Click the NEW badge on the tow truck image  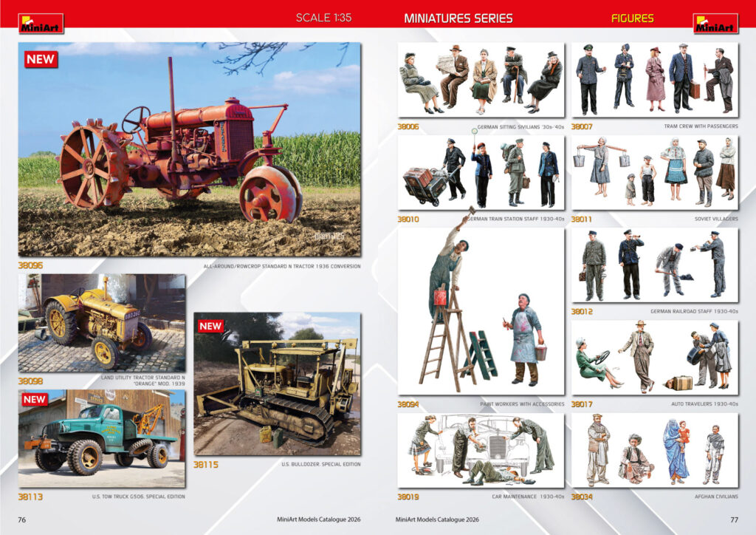[34, 400]
